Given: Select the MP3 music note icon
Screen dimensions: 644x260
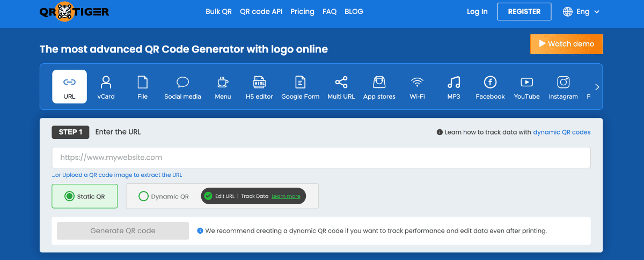Looking at the screenshot, I should tap(453, 83).
